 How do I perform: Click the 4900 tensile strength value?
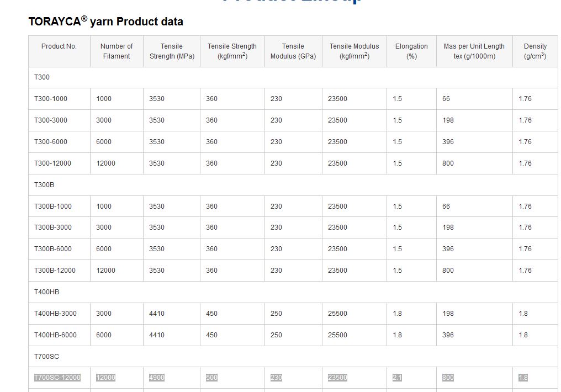(x=157, y=378)
